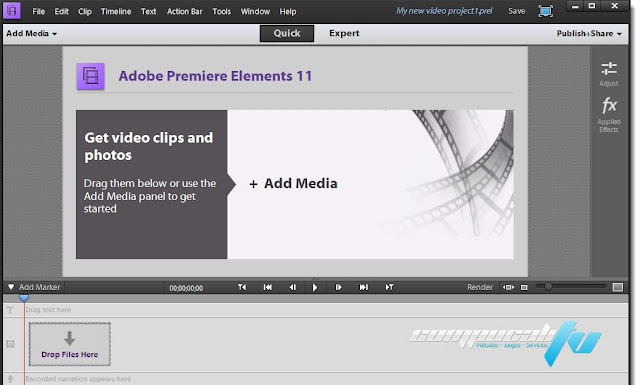
Task: Click the purple filmstrip icon beside title
Action: pos(91,76)
